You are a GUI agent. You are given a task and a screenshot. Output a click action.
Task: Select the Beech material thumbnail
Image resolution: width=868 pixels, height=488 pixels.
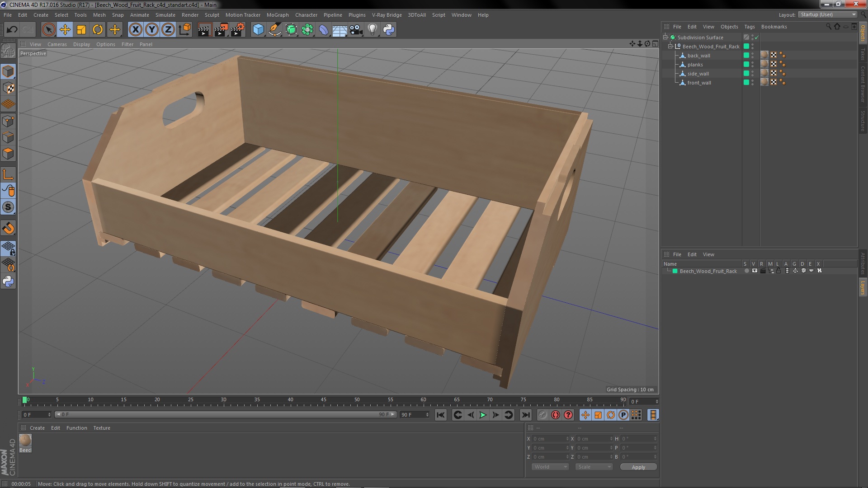click(x=25, y=440)
